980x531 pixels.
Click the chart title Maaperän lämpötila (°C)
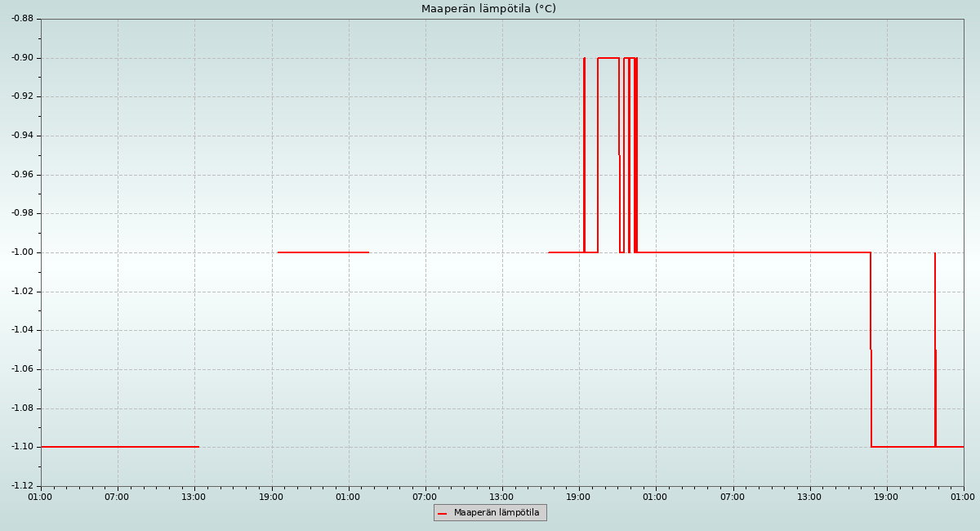[488, 9]
